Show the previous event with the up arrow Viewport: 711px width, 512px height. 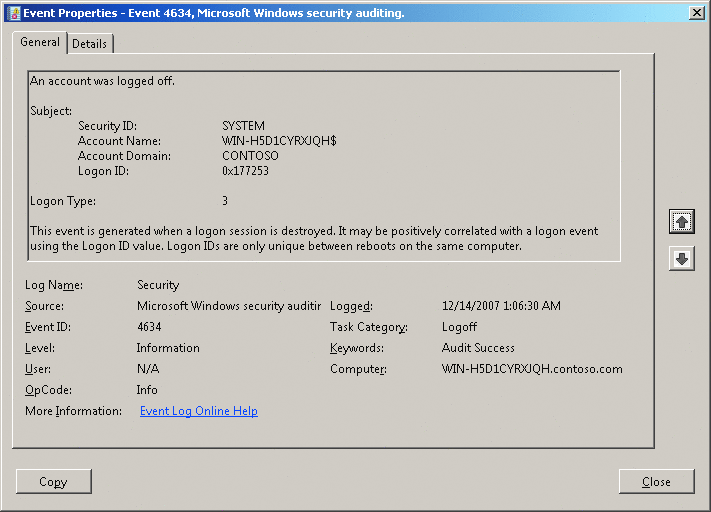coord(682,222)
